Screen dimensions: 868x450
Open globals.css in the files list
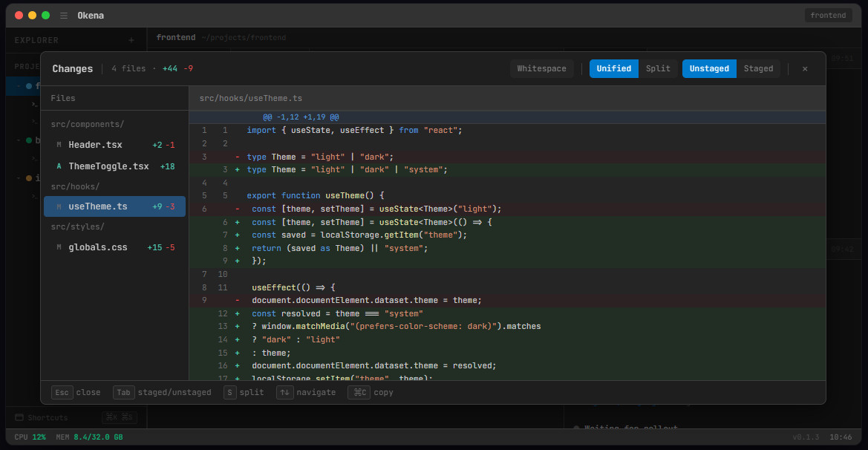[98, 247]
